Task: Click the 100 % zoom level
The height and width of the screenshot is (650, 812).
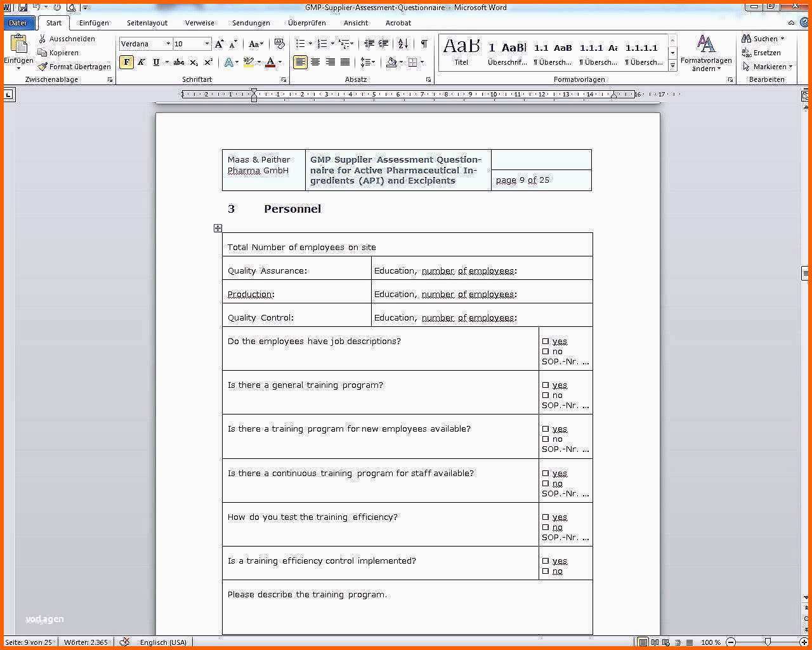Action: [711, 642]
